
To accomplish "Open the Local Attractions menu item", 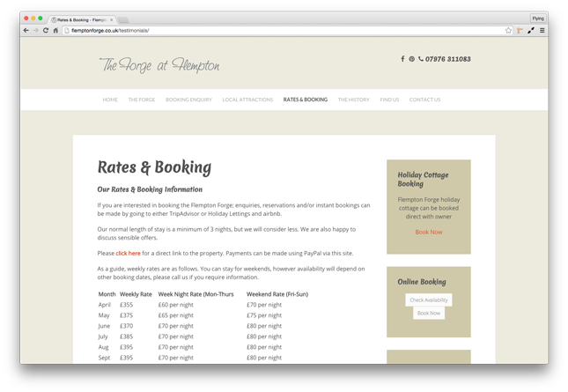I will 247,100.
